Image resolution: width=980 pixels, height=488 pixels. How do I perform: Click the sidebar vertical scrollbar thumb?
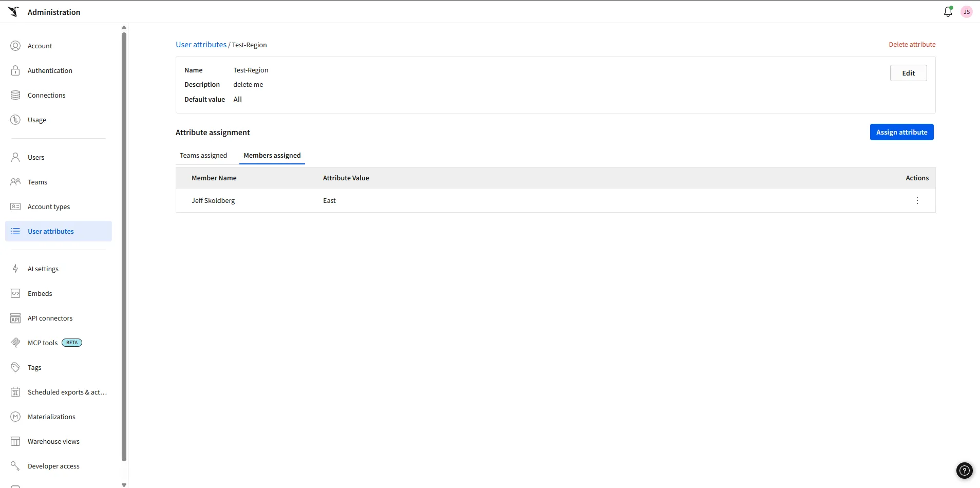(124, 247)
